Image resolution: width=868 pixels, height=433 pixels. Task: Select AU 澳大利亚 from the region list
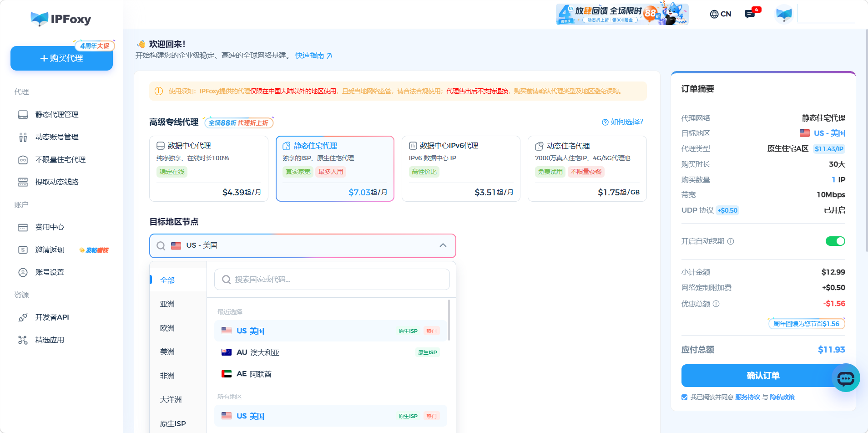click(x=331, y=352)
